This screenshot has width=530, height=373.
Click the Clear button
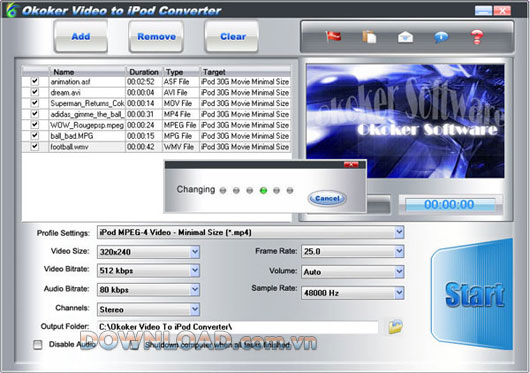pyautogui.click(x=233, y=36)
